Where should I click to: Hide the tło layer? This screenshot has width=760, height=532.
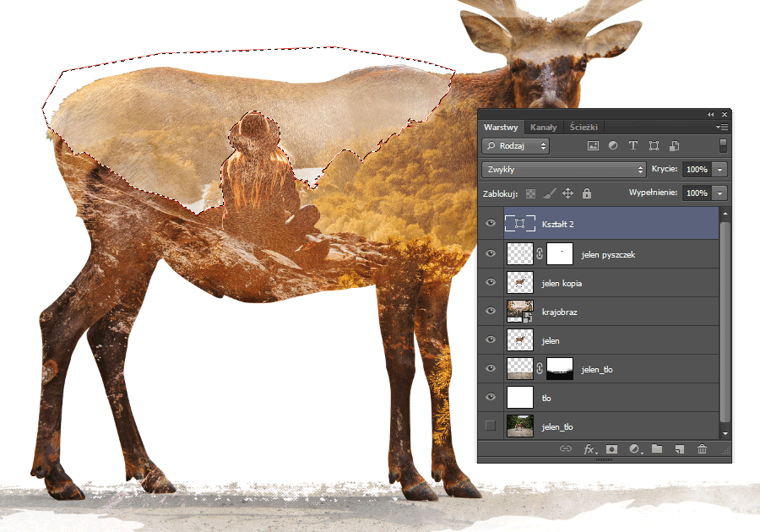491,397
